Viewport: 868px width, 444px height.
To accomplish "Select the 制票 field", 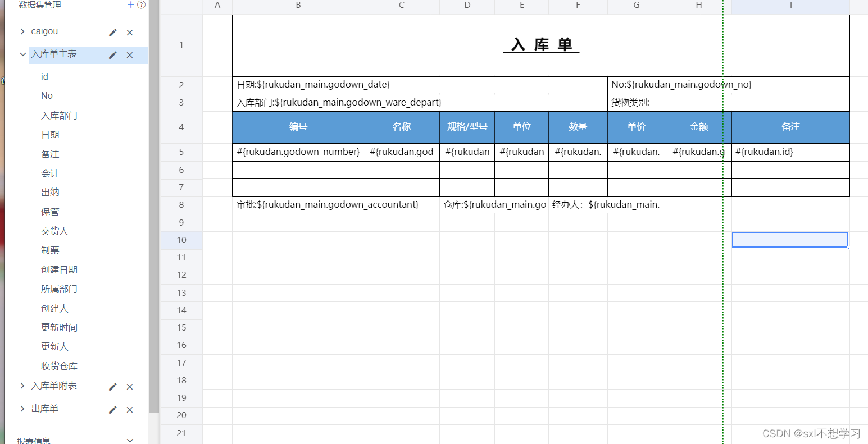I will click(x=50, y=250).
